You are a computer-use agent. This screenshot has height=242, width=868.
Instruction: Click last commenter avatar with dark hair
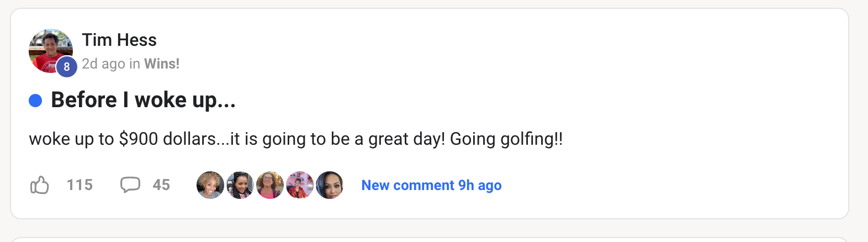tap(330, 185)
